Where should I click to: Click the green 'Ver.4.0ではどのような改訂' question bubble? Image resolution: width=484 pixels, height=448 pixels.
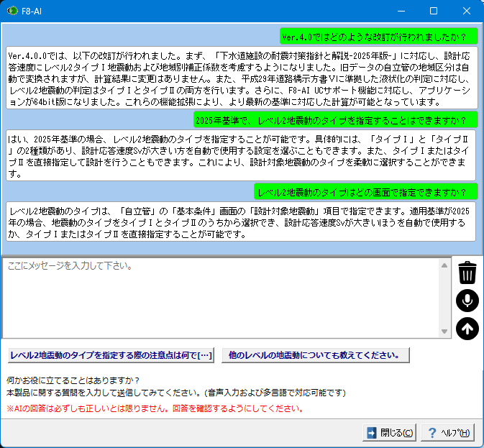click(378, 36)
